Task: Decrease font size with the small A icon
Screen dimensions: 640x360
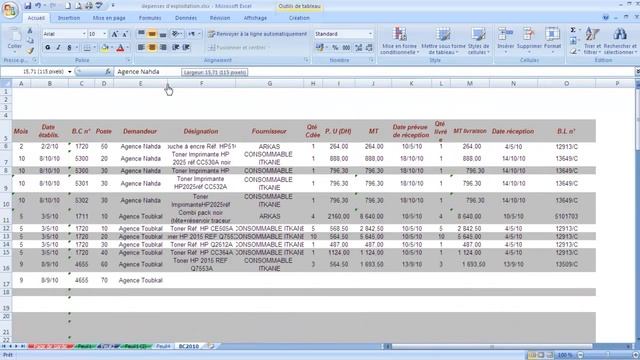Action: [125, 34]
